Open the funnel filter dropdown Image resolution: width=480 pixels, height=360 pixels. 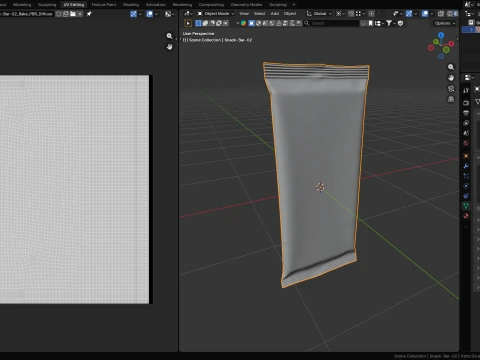[x=390, y=23]
